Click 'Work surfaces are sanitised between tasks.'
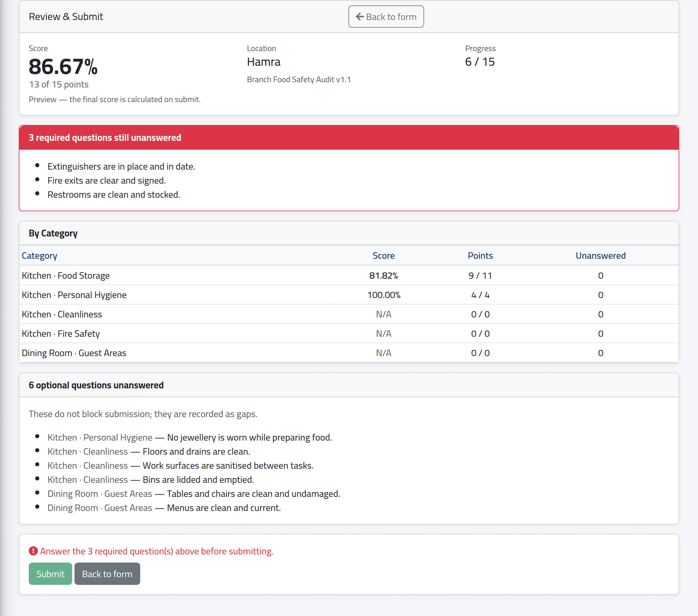The height and width of the screenshot is (616, 698). coord(228,465)
